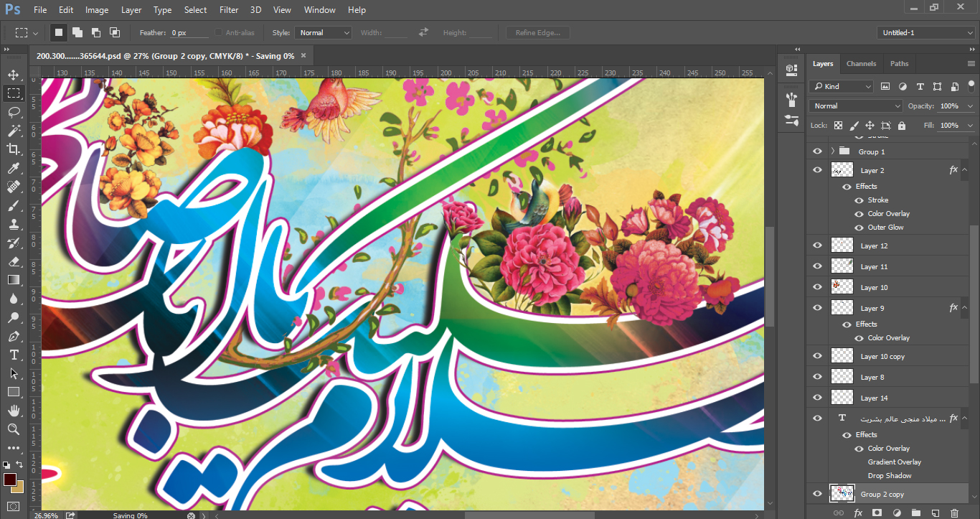Click Add to selection mode icon
Screen dimensions: 980x519
point(77,32)
